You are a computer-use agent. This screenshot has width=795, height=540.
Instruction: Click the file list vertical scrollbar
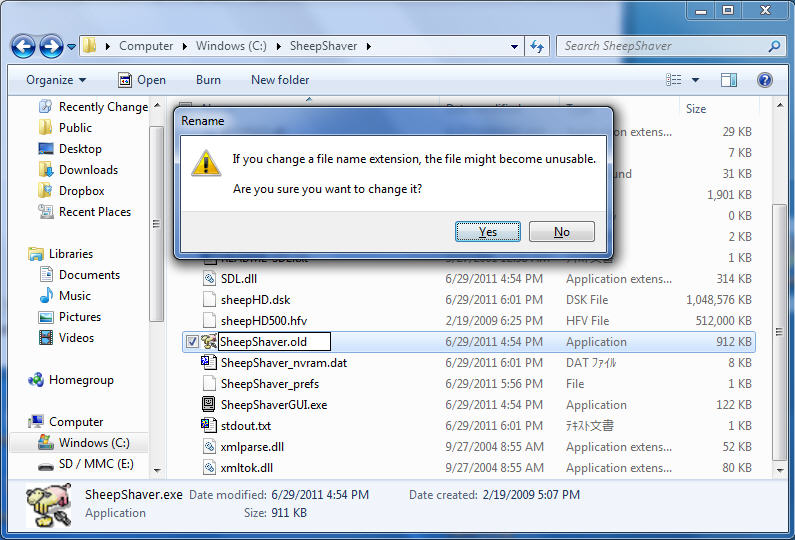(x=780, y=332)
